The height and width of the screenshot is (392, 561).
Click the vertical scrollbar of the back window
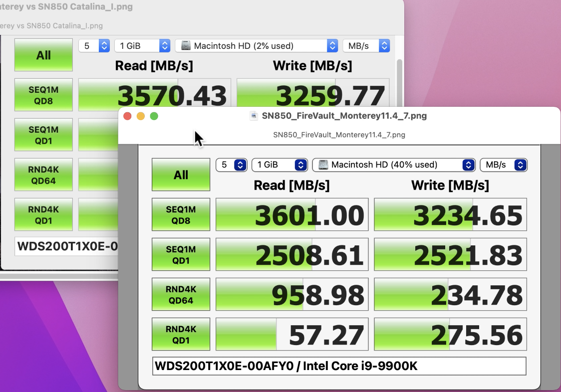point(399,82)
